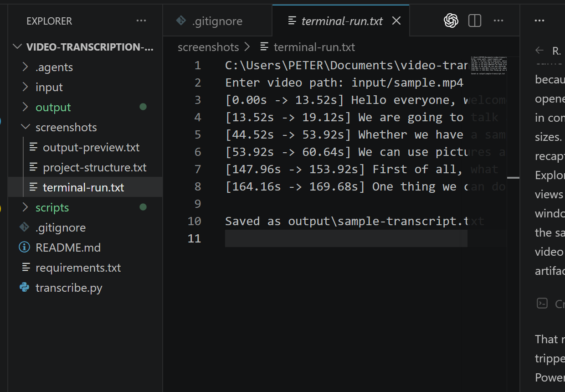Click the Python icon beside transcribe.py
This screenshot has height=392, width=565.
pyautogui.click(x=24, y=288)
